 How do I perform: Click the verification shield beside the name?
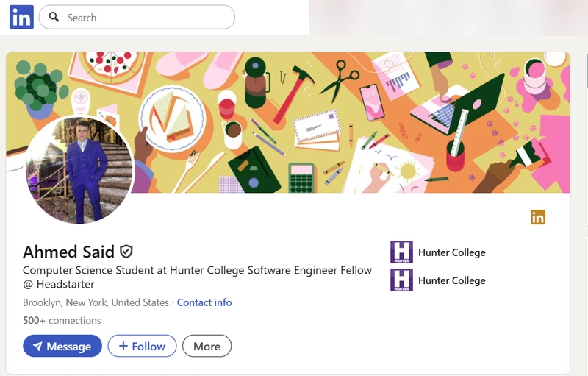(126, 252)
